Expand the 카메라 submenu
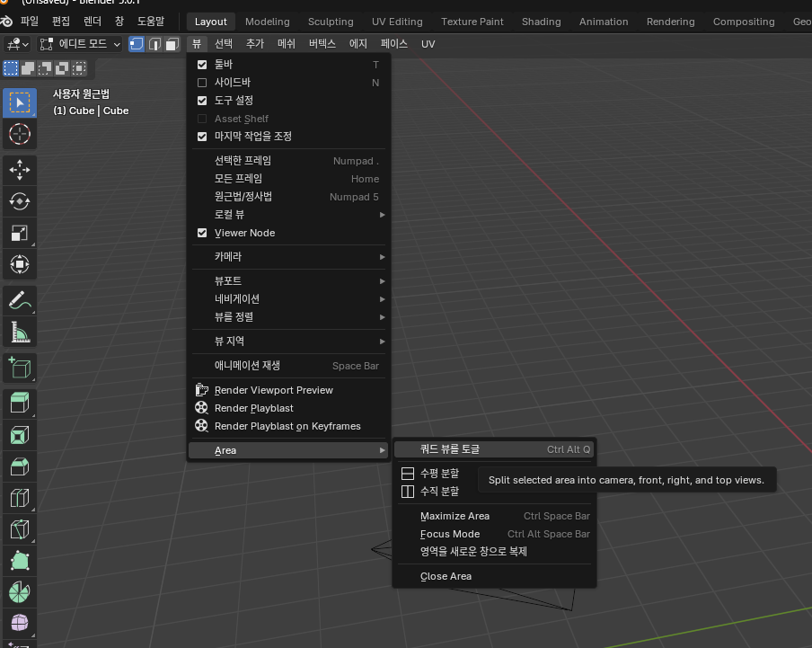 [288, 257]
